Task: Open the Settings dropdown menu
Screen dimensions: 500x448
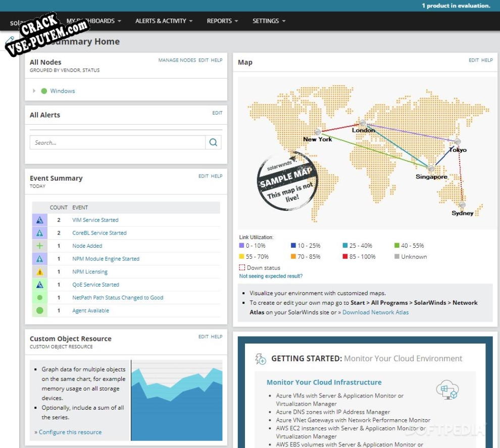Action: pos(269,21)
